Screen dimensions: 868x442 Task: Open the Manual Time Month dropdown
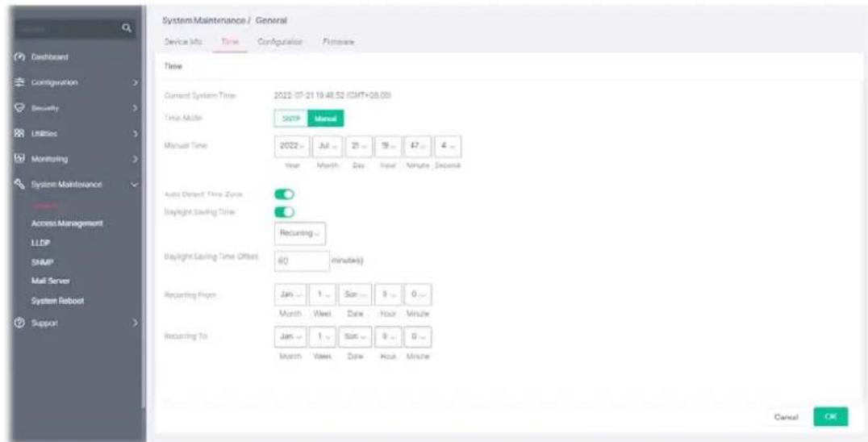coord(328,147)
